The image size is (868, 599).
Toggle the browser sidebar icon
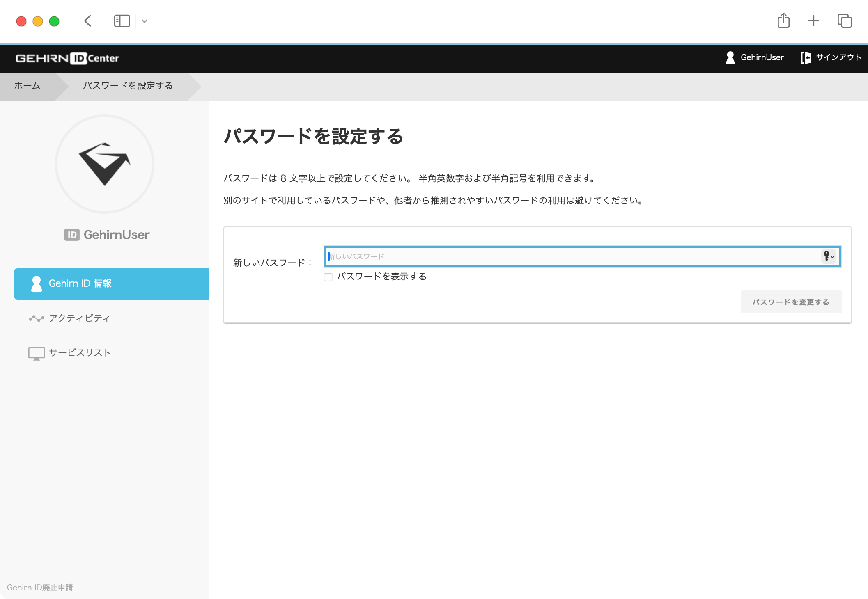(x=122, y=21)
